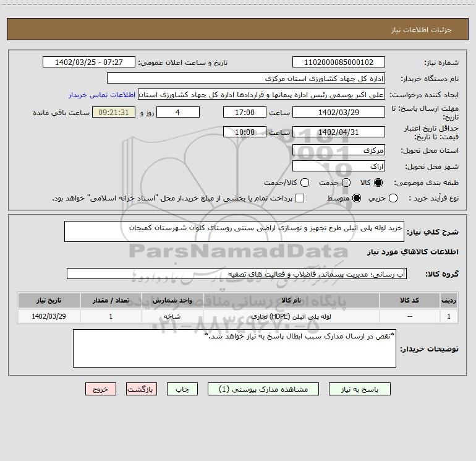Click the واحد شمارش column header
Viewport: 476px width, 461px height.
click(172, 300)
